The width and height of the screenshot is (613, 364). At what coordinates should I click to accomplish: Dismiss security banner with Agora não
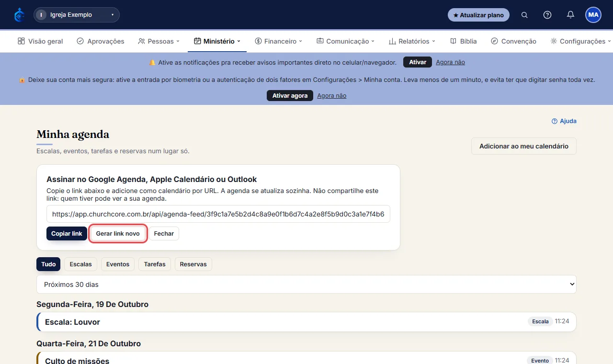click(x=331, y=96)
